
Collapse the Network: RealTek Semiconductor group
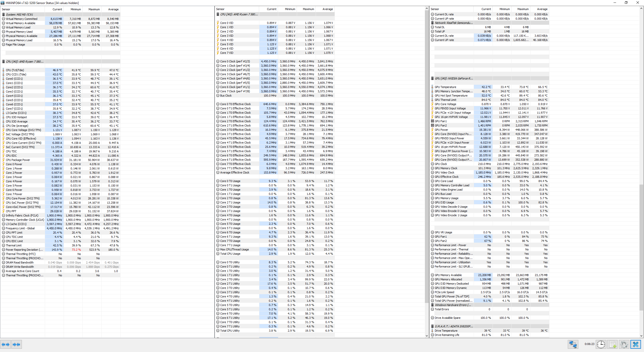454,23
